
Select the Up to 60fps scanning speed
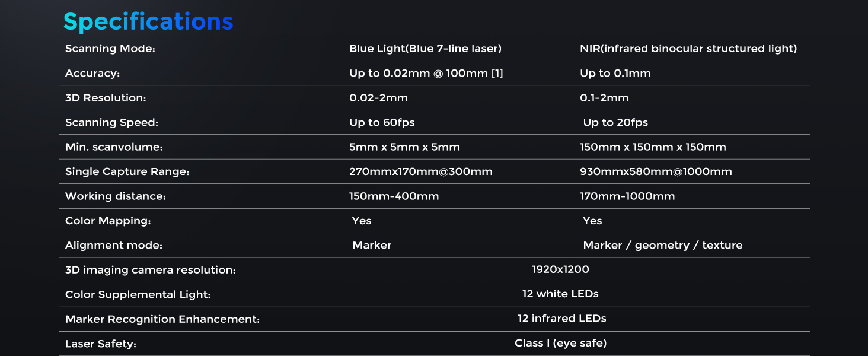pos(382,123)
